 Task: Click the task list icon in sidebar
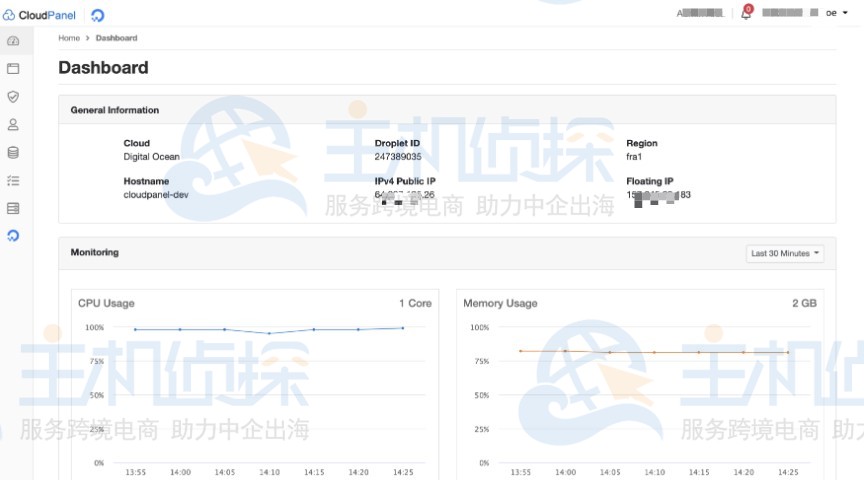(x=13, y=181)
